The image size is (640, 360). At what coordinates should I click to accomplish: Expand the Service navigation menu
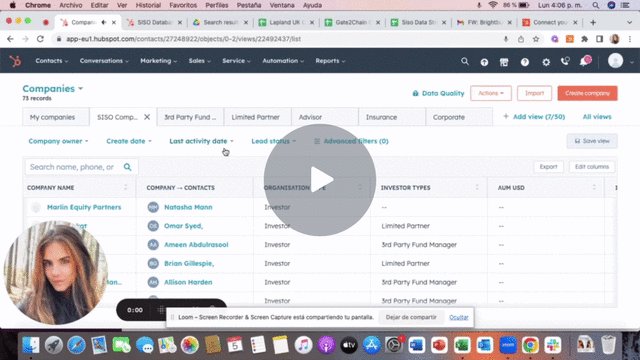point(236,61)
